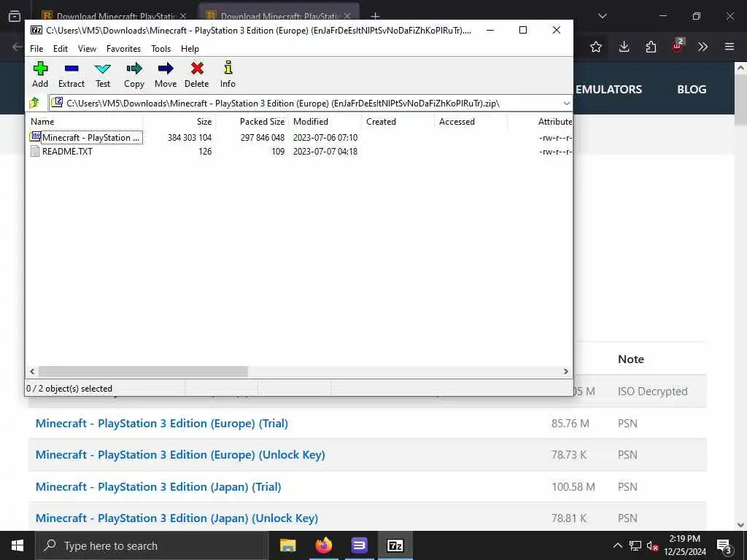Click the Info toolbar icon
This screenshot has height=560, width=747.
point(228,68)
